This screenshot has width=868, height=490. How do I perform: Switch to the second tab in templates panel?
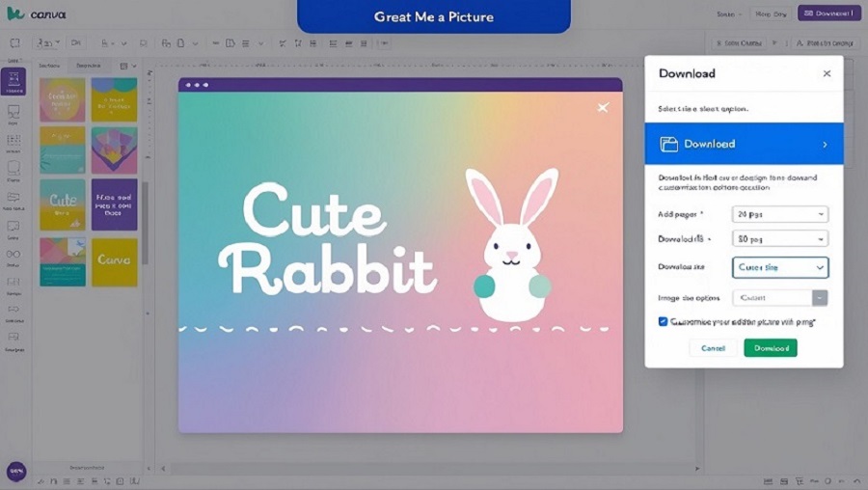pyautogui.click(x=88, y=66)
